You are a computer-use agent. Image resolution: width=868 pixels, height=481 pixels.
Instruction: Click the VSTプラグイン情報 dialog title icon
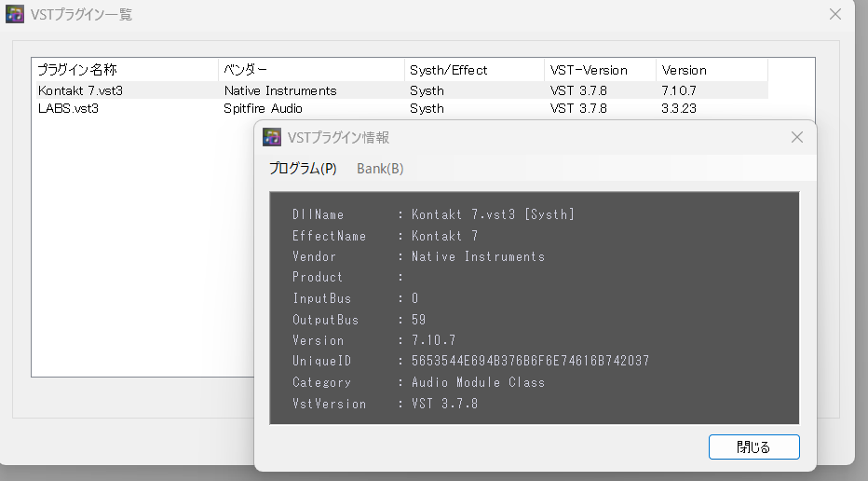272,137
